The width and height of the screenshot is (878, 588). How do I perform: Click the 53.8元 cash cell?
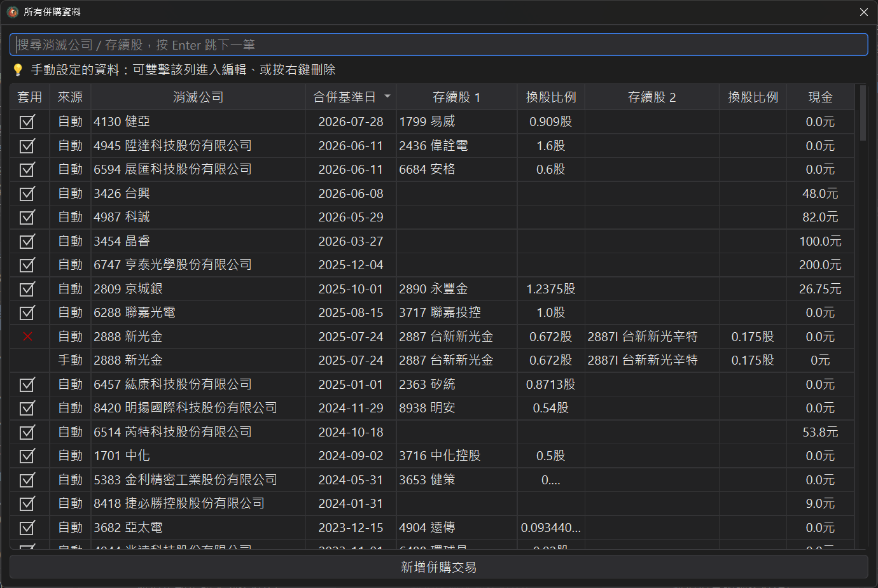821,432
